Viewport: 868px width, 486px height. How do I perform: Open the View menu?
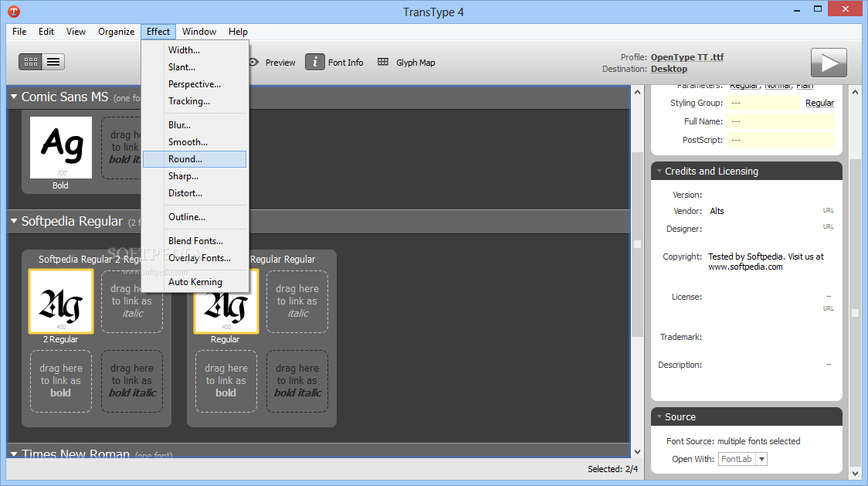coord(76,32)
